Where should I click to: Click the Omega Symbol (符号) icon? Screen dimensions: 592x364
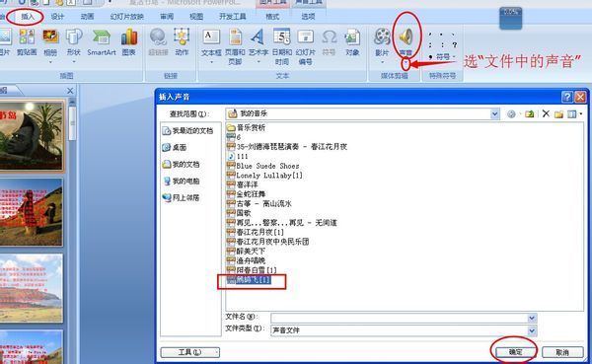[x=329, y=37]
